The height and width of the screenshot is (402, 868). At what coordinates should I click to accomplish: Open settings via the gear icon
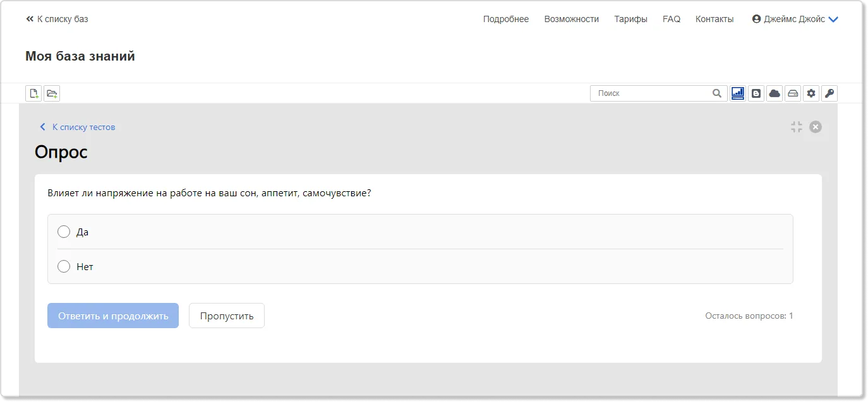click(x=811, y=93)
